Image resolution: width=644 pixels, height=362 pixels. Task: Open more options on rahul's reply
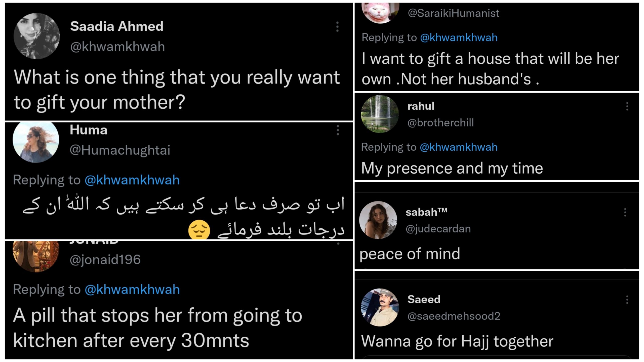[x=627, y=106]
